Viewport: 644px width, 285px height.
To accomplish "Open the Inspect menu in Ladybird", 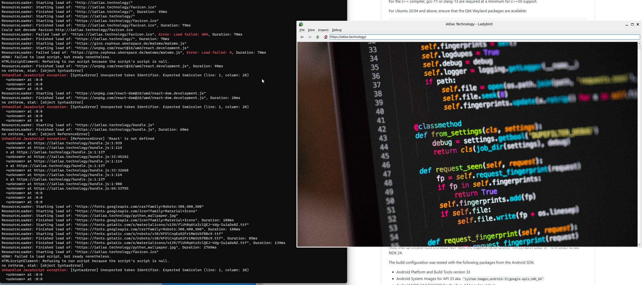I will click(x=323, y=30).
